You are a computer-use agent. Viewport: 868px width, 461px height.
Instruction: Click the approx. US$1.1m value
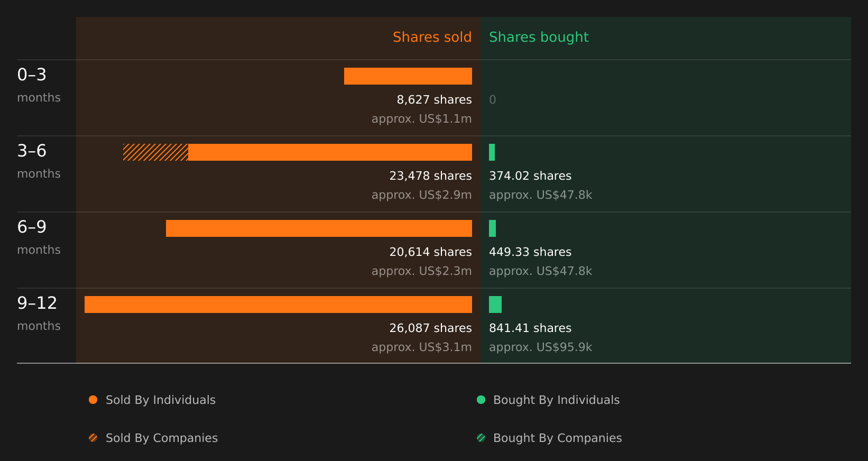[421, 119]
